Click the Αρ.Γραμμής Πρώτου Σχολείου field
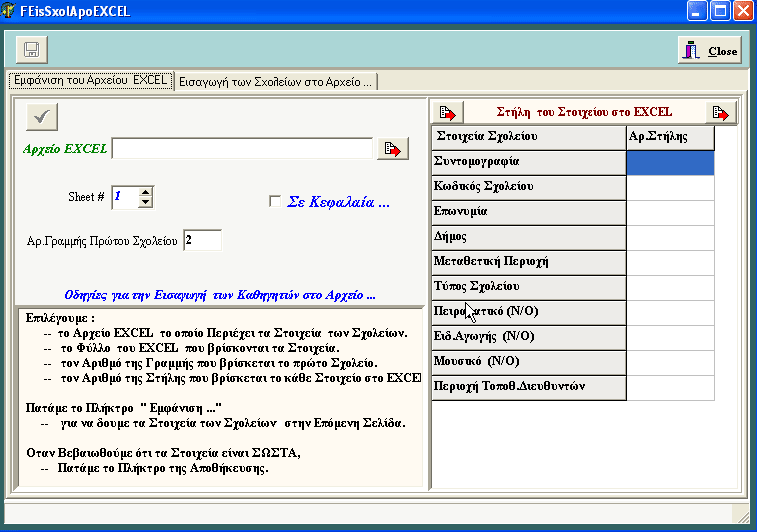The image size is (757, 532). (x=202, y=240)
